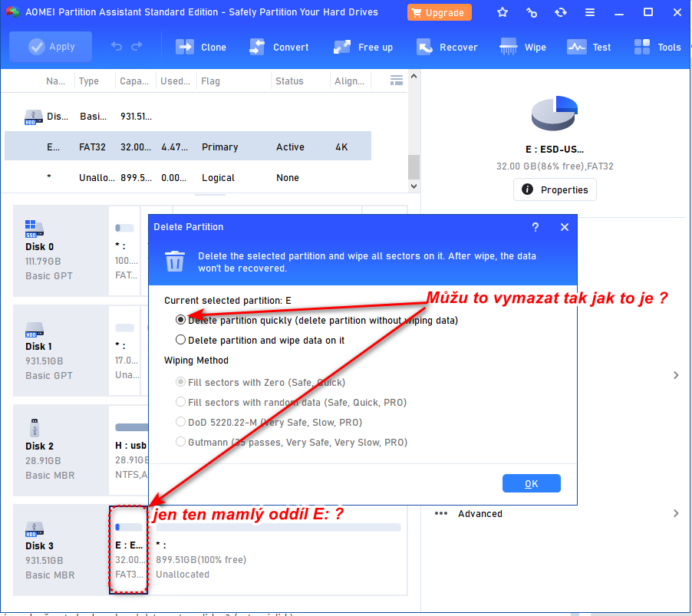
Task: Click the Capacity column header
Action: tap(134, 81)
